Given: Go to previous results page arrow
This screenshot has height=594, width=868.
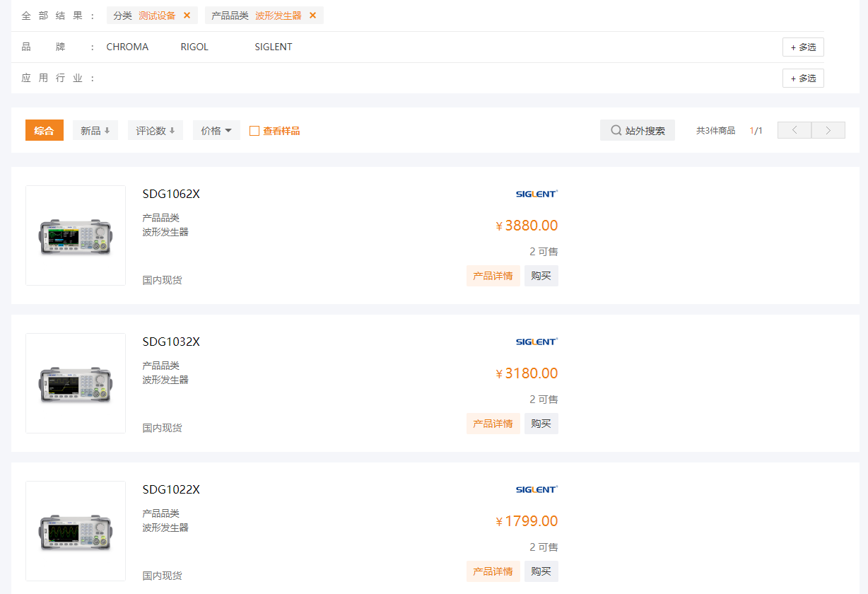Looking at the screenshot, I should tap(794, 130).
